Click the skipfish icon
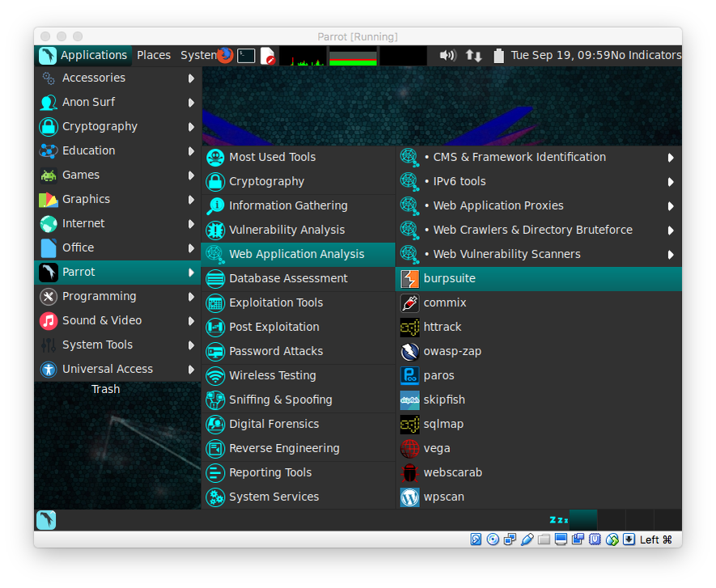Screen dimensions: 716x588 click(x=409, y=400)
